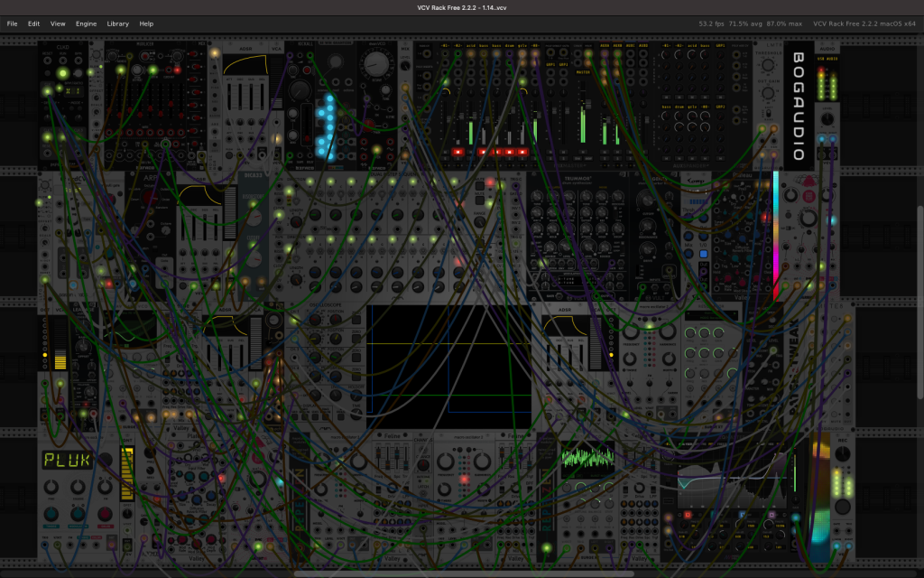Screen dimensions: 924x578
Task: Click the large OCTAVE knob on EvenVCO
Action: pos(376,64)
